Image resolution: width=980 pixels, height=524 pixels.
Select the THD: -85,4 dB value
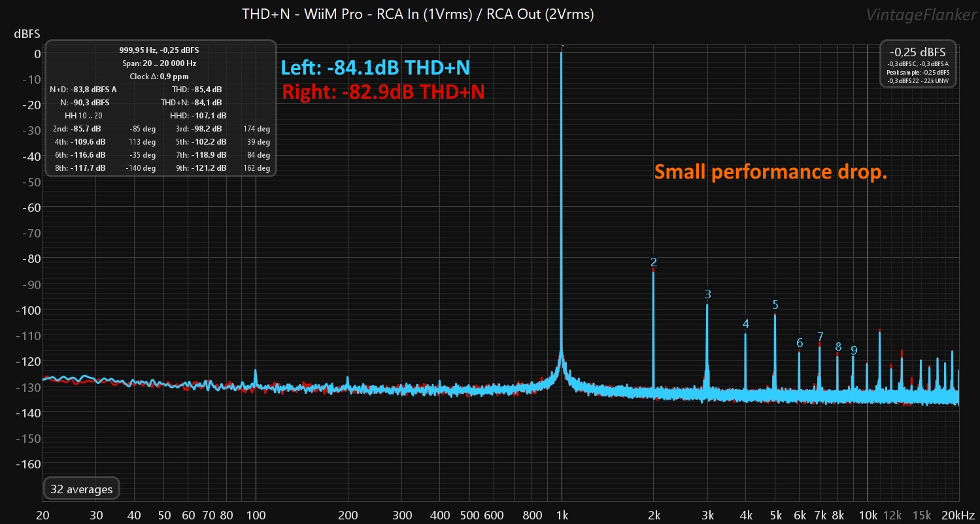pos(197,89)
